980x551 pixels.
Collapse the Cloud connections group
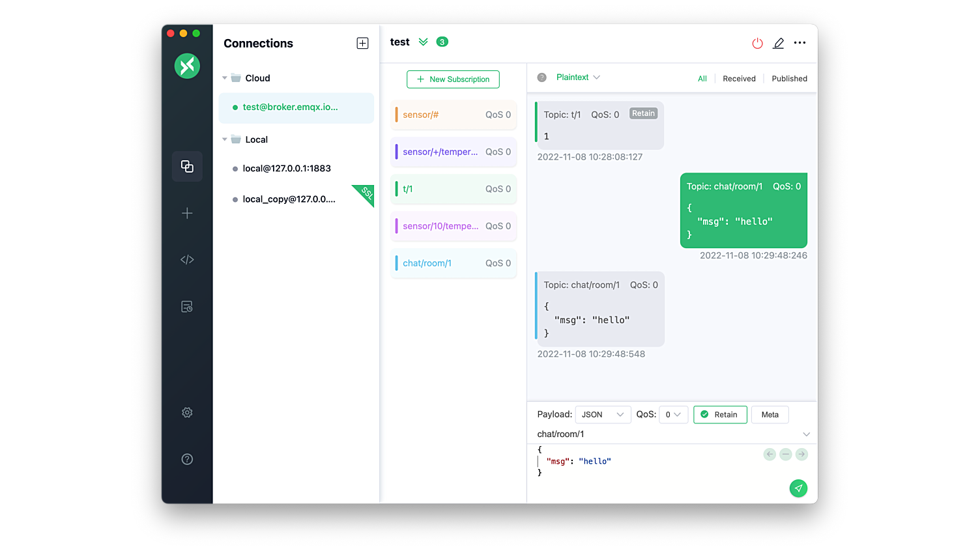point(225,78)
